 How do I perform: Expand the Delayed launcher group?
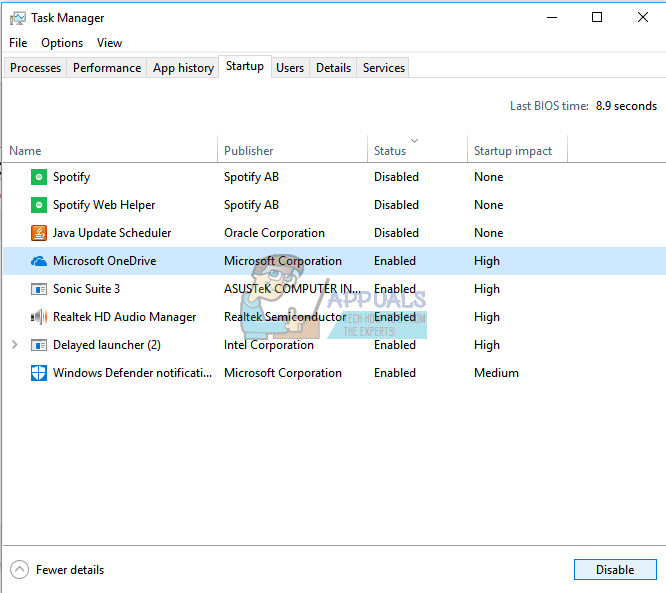[x=14, y=345]
